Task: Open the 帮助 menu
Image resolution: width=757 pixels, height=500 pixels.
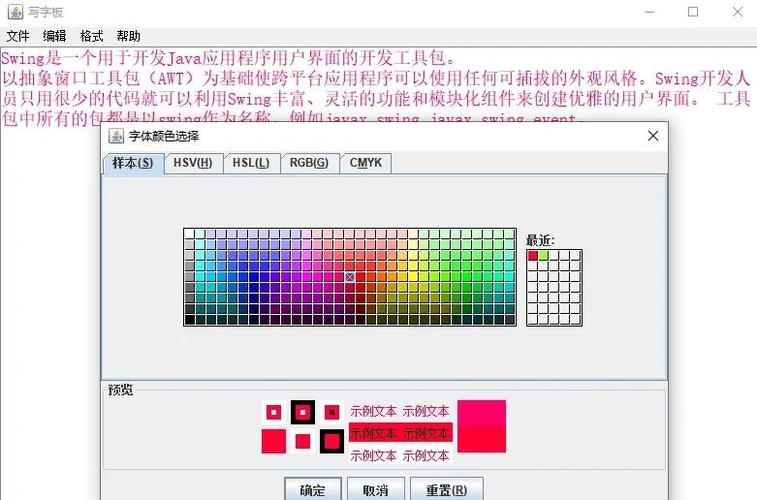Action: point(128,36)
